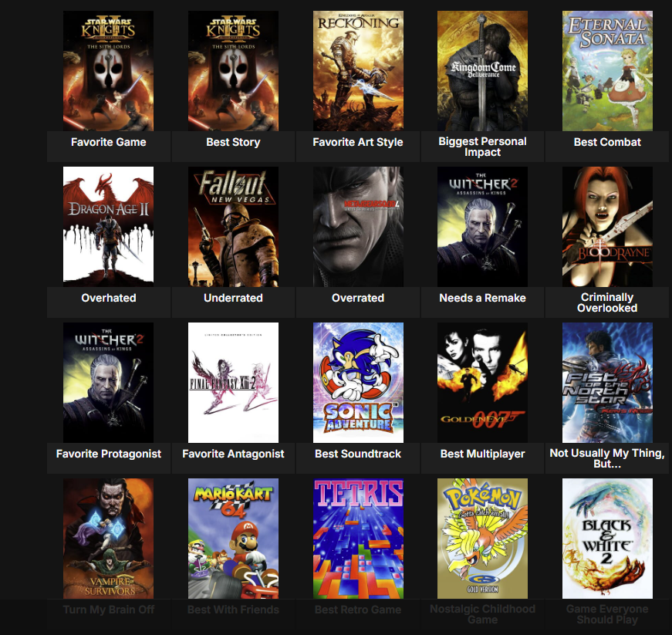The width and height of the screenshot is (672, 635).
Task: Click the "Best Soundtrack" label
Action: click(x=358, y=454)
